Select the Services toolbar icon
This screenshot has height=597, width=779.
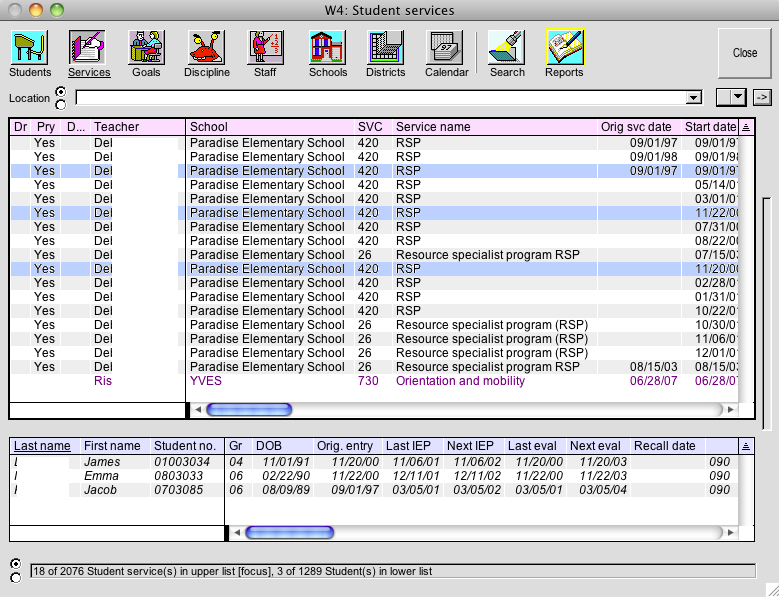(x=88, y=47)
